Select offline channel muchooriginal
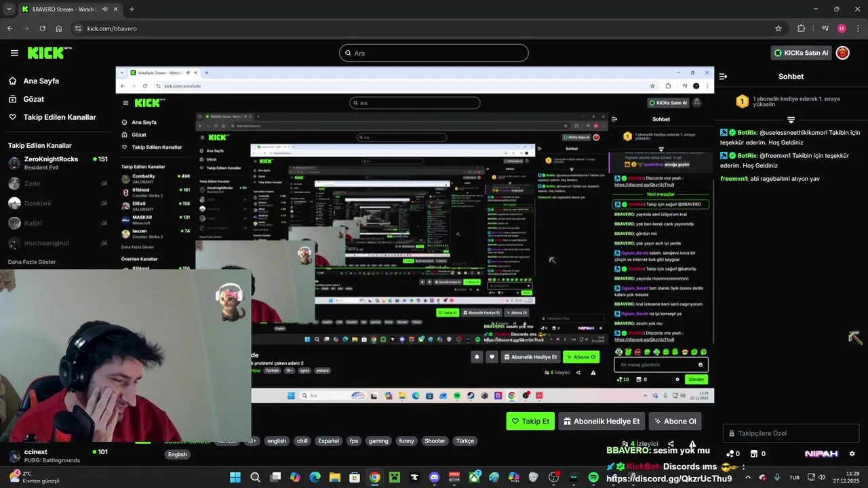Image resolution: width=868 pixels, height=488 pixels. (58, 243)
